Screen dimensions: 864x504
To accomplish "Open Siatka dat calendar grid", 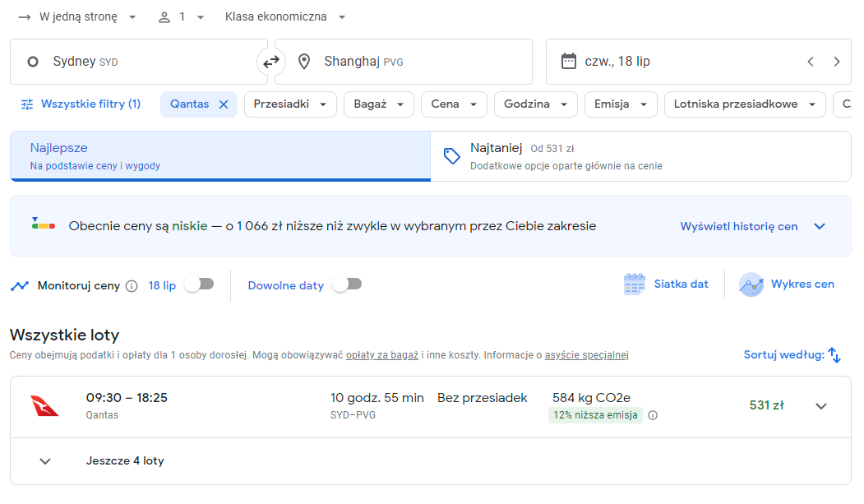I will (666, 284).
